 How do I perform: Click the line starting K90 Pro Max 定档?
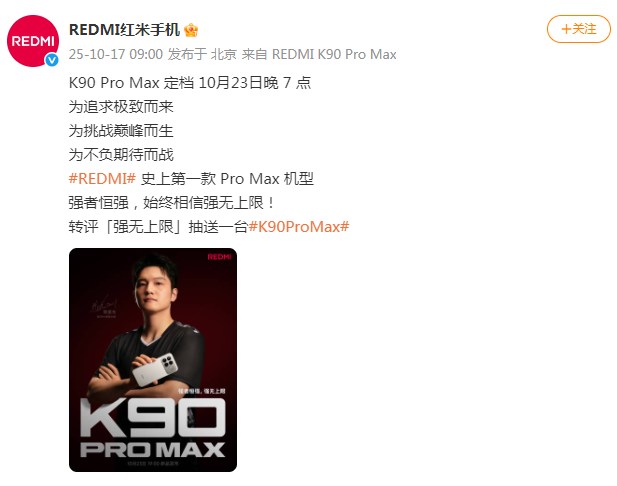pyautogui.click(x=190, y=83)
